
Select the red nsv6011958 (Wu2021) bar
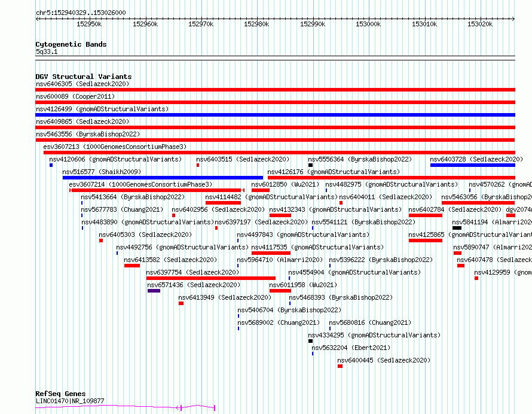pyautogui.click(x=280, y=291)
